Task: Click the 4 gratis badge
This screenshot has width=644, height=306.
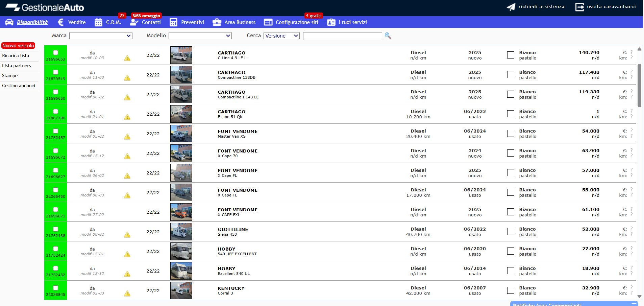Action: [314, 16]
